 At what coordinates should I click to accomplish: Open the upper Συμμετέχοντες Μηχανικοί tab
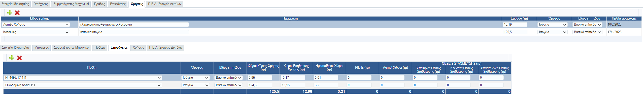coord(71,4)
